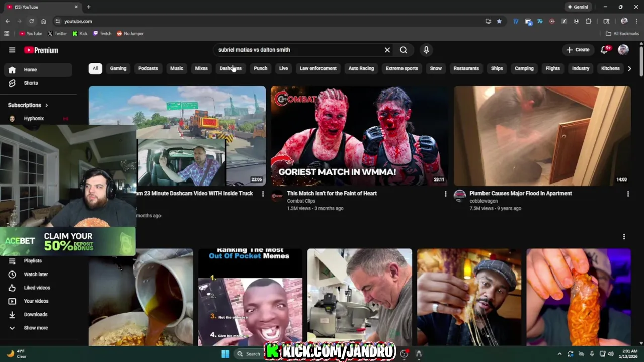
Task: Expand Show more in the sidebar
Action: (x=38, y=328)
